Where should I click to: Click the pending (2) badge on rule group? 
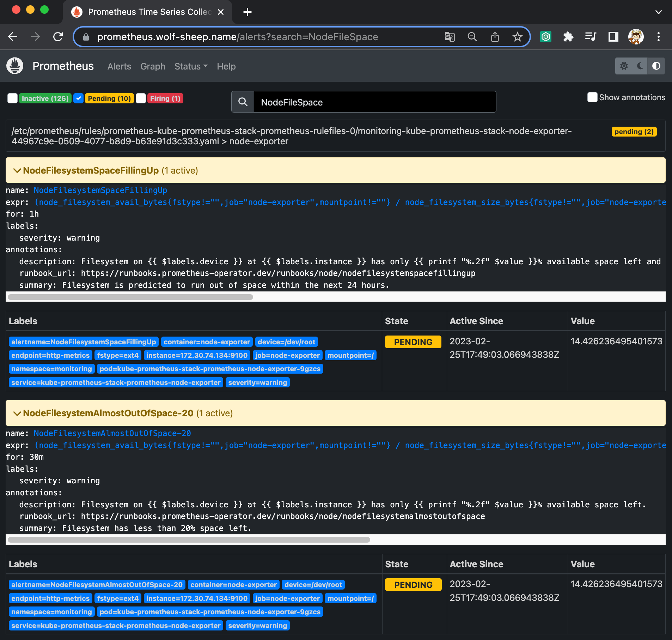pos(634,132)
